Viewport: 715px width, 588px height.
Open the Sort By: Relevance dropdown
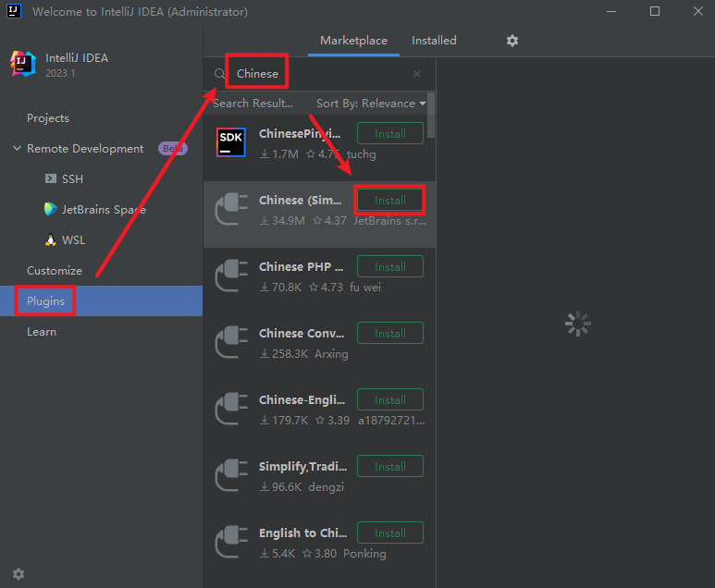(x=371, y=104)
